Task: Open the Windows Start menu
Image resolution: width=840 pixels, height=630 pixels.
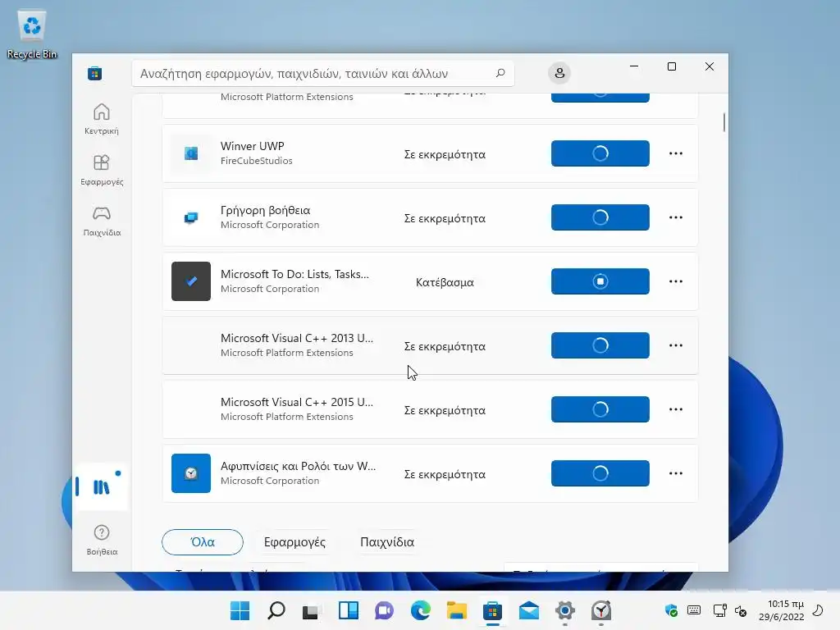Action: click(x=240, y=610)
